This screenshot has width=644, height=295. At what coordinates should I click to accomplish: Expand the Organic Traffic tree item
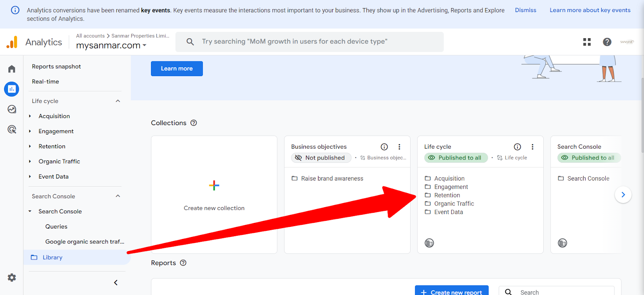pyautogui.click(x=30, y=162)
